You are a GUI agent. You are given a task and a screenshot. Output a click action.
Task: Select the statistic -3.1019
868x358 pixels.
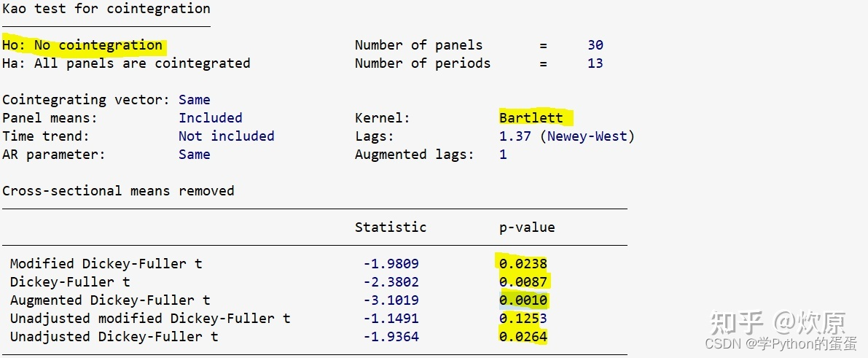[x=391, y=300]
